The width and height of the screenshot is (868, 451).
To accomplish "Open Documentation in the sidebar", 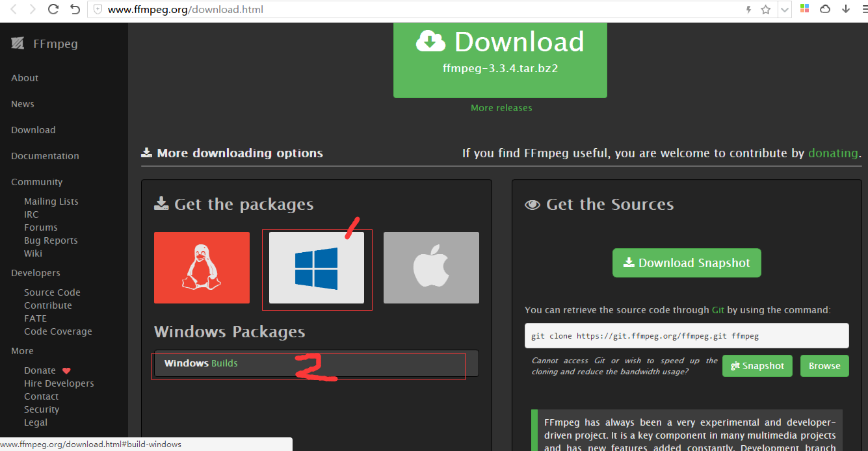I will [45, 156].
